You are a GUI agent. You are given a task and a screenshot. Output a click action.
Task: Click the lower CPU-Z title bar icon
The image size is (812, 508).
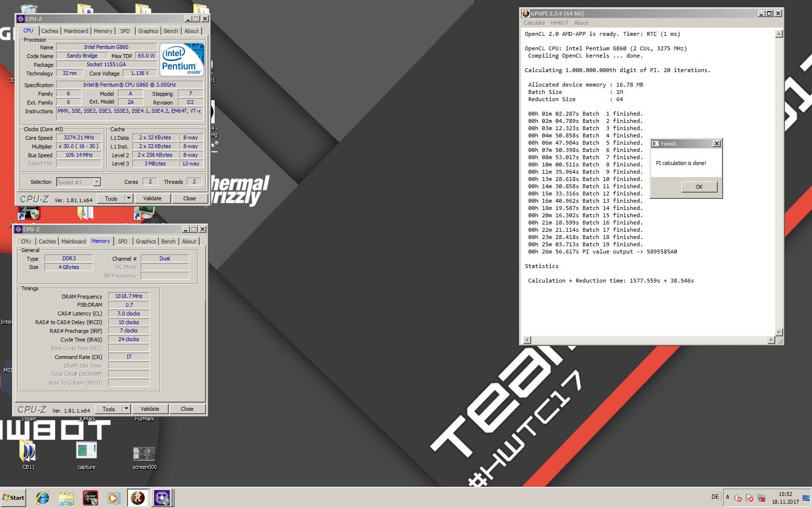(x=18, y=229)
